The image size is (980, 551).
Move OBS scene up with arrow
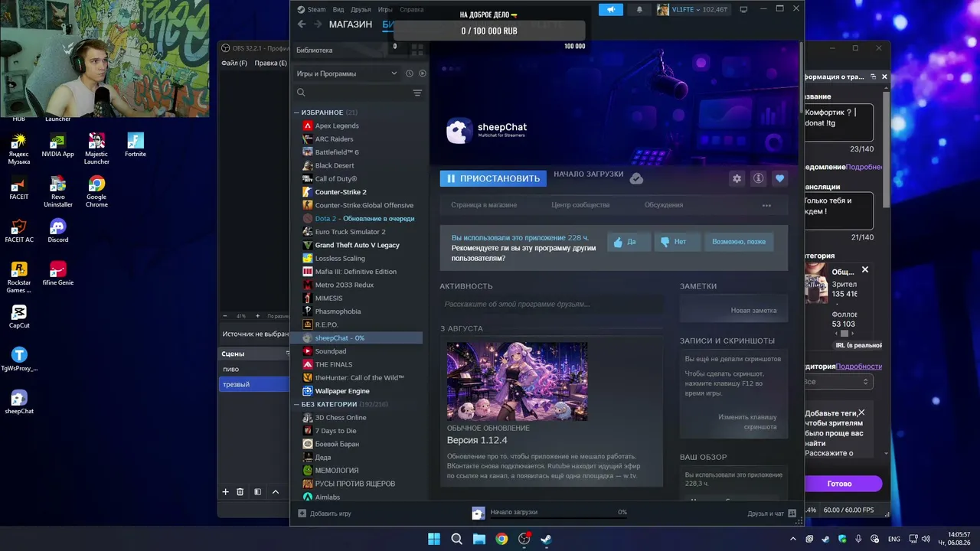pyautogui.click(x=276, y=492)
